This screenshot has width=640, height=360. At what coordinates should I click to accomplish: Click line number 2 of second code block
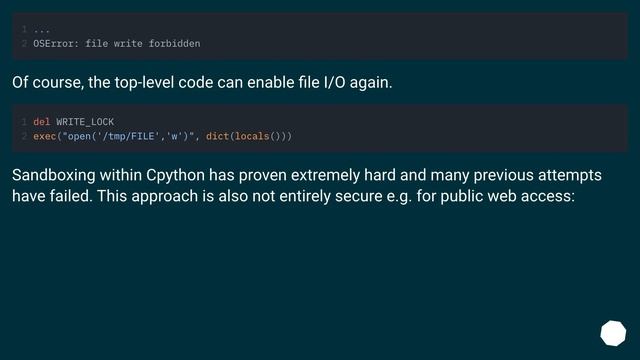click(24, 136)
